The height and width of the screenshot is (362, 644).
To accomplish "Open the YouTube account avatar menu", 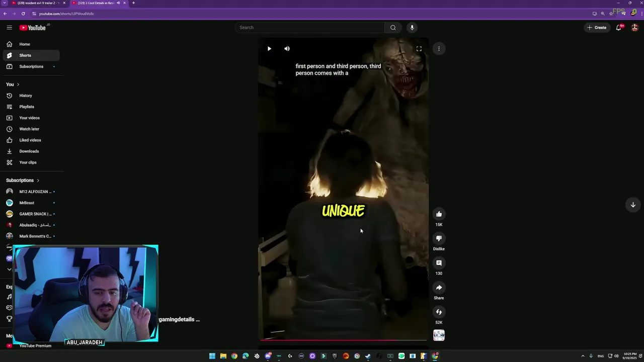I will 634,28.
